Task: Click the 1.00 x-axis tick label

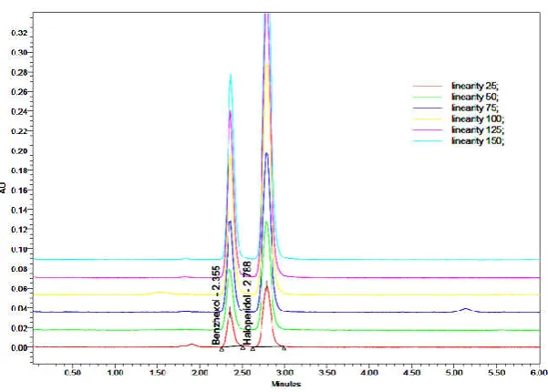Action: [x=115, y=373]
